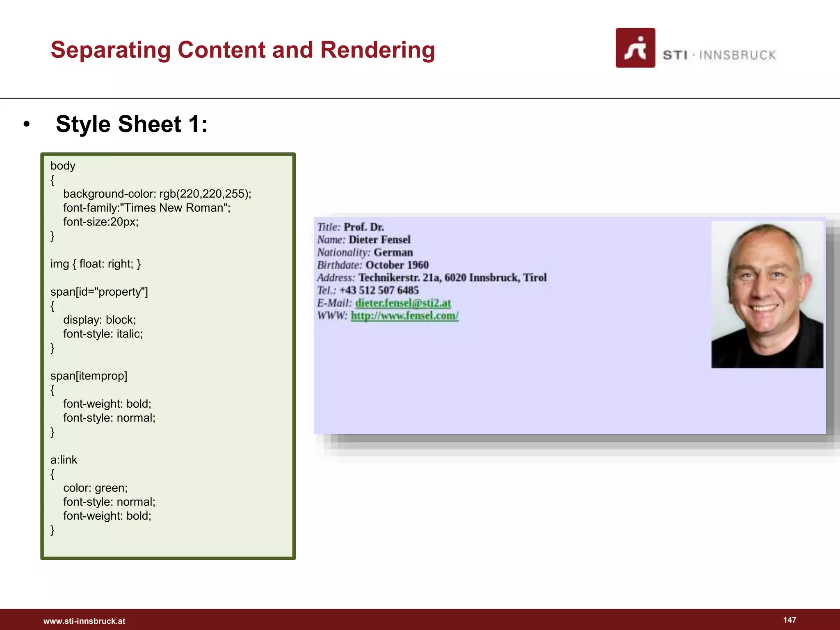Click the 'background-color: rgb(220,220,255);' line

(157, 194)
